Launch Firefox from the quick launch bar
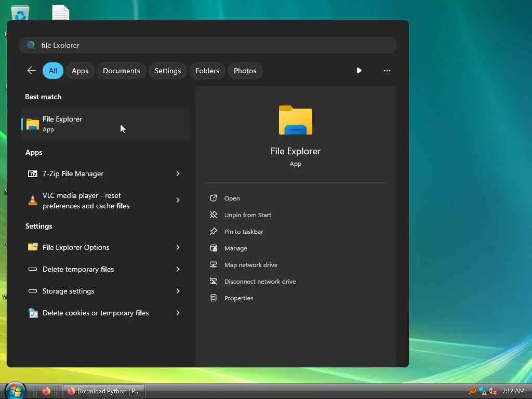 [x=46, y=391]
